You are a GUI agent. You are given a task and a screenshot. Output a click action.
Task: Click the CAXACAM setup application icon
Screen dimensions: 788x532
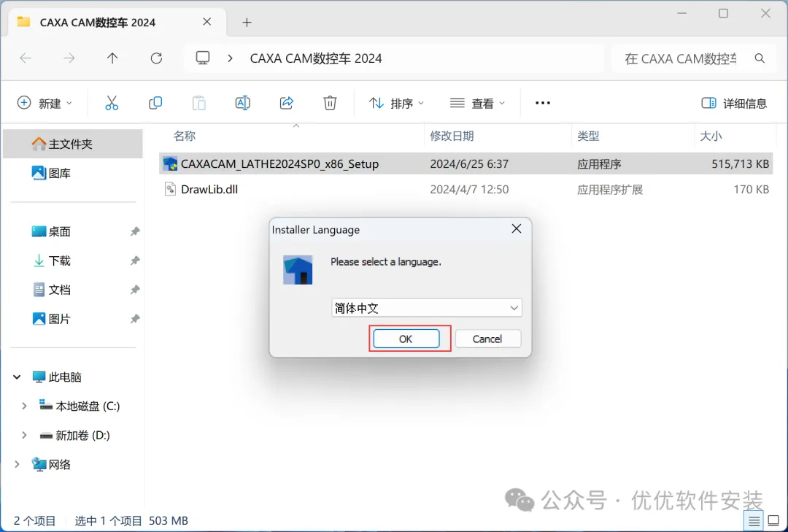[x=170, y=164]
